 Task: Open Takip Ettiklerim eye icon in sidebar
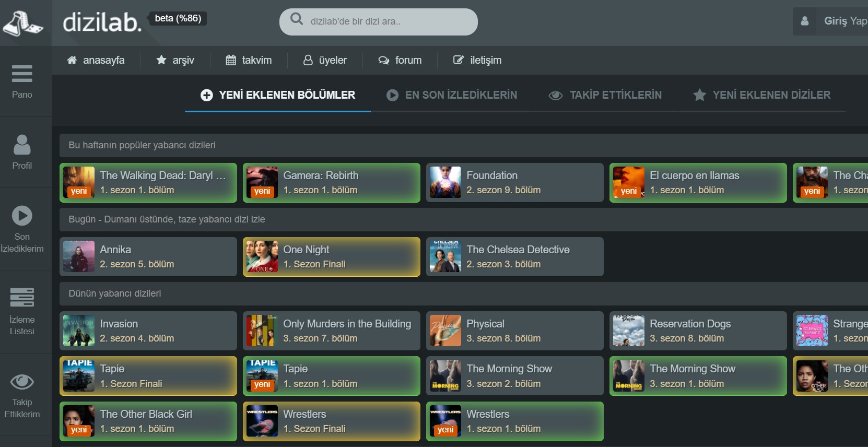[x=22, y=382]
